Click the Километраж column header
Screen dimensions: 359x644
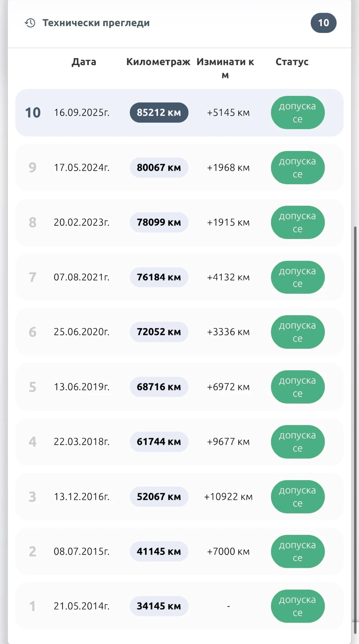coord(158,62)
